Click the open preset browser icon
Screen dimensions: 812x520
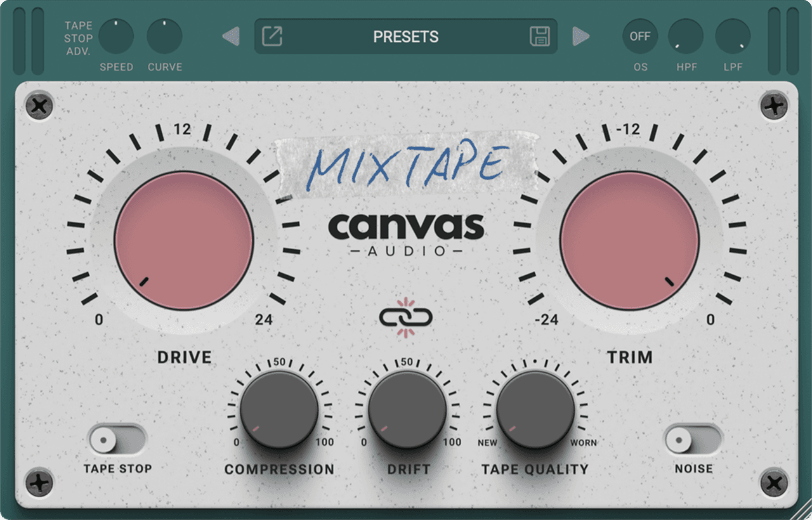pyautogui.click(x=272, y=36)
